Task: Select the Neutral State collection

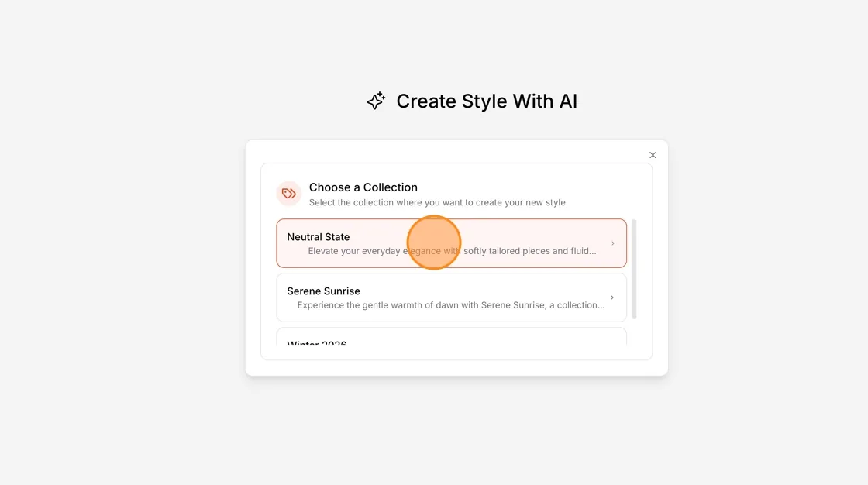Action: pyautogui.click(x=451, y=243)
